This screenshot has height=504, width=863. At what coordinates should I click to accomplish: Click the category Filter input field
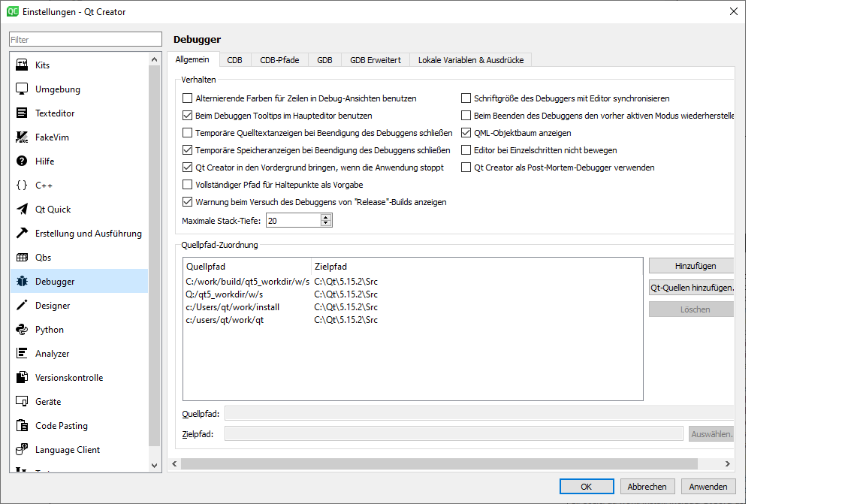point(86,39)
